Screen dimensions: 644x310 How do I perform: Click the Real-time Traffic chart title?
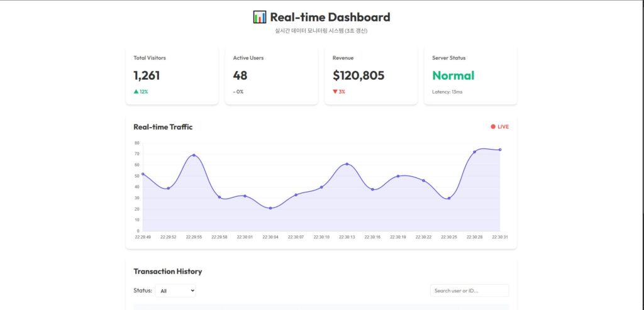pos(163,127)
